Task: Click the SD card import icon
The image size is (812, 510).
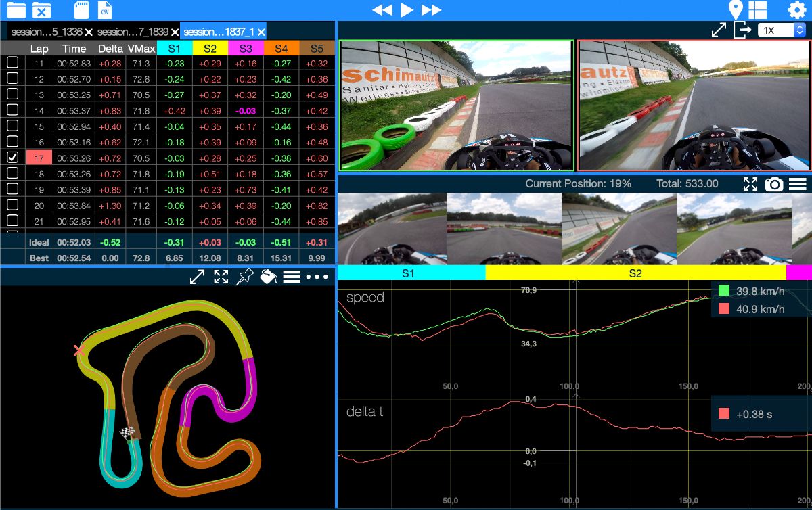Action: click(81, 10)
